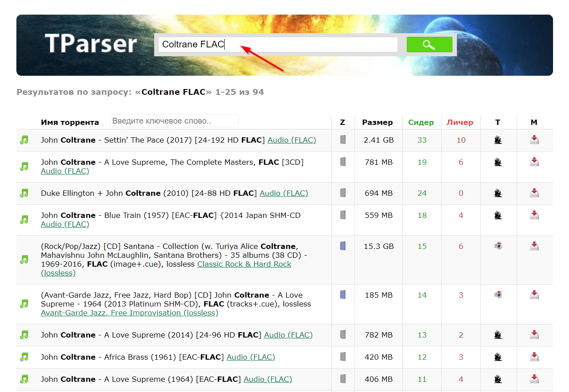Click the keyword filter field next to Имя торрента
Screen dimensions: 569x392
[174, 121]
